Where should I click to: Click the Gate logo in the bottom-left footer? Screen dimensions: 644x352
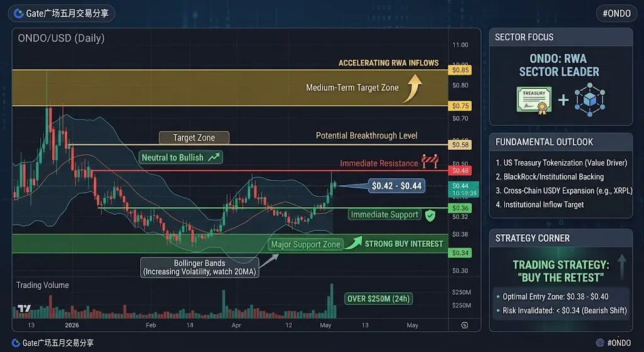click(x=16, y=343)
